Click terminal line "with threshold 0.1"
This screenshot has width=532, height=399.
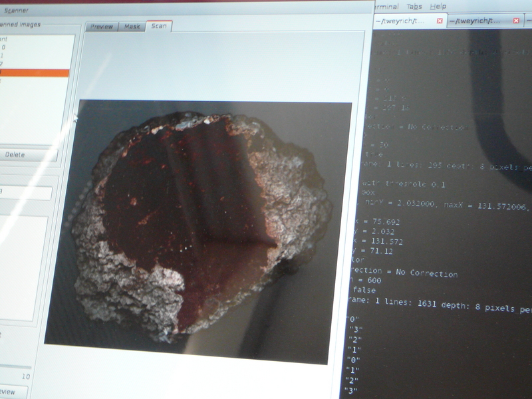pyautogui.click(x=404, y=184)
